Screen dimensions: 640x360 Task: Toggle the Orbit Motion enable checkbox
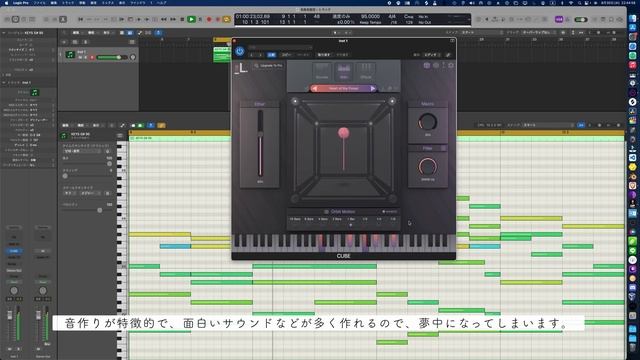click(x=326, y=211)
